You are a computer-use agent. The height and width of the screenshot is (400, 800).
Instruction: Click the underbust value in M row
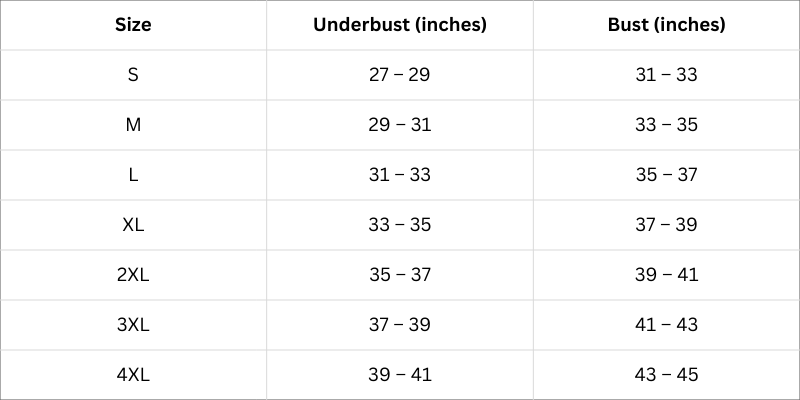tap(400, 125)
